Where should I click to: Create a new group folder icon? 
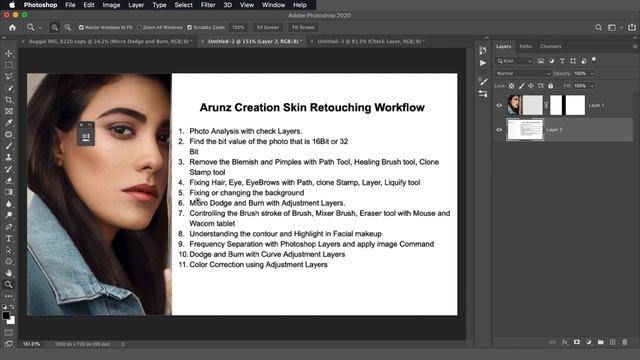[x=600, y=342]
